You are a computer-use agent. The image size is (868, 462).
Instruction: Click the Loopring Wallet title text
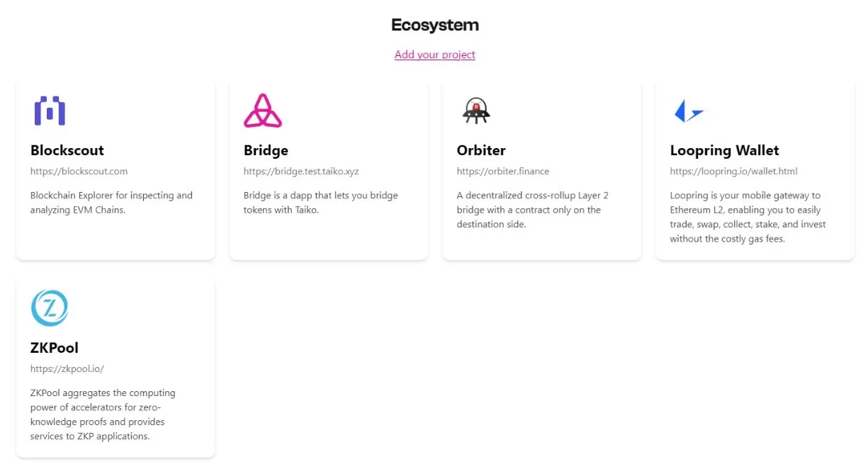724,150
